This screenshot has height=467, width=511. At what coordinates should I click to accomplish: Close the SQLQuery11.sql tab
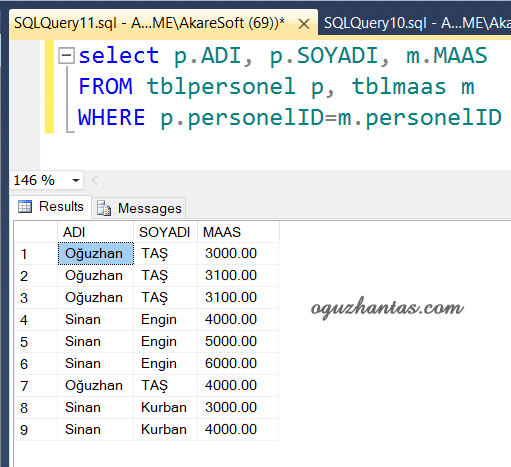click(x=304, y=24)
